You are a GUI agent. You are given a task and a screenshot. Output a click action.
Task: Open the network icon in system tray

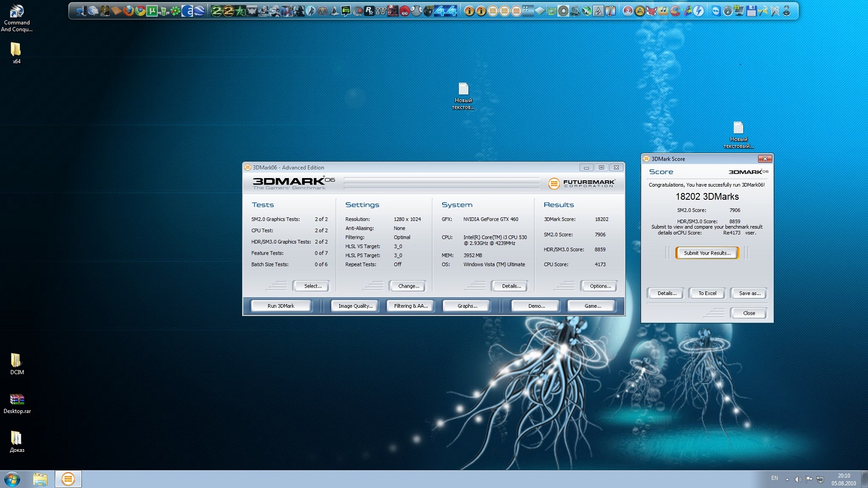(x=820, y=479)
